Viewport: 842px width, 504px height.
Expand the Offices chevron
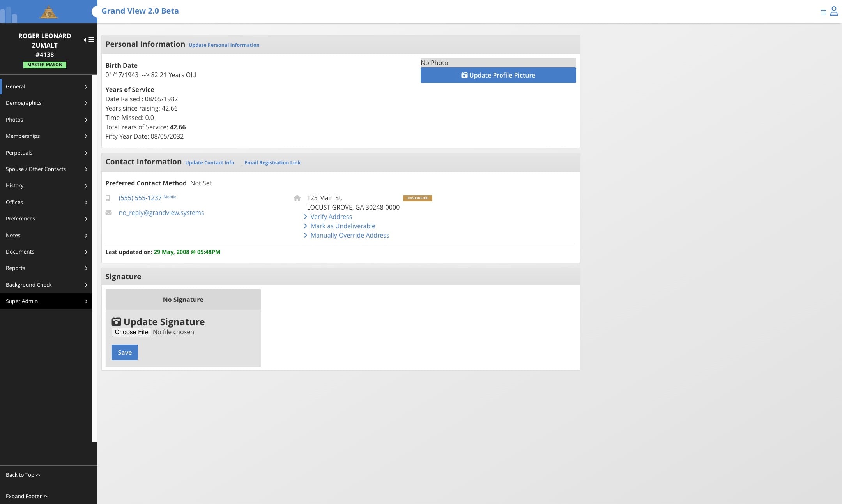(86, 203)
